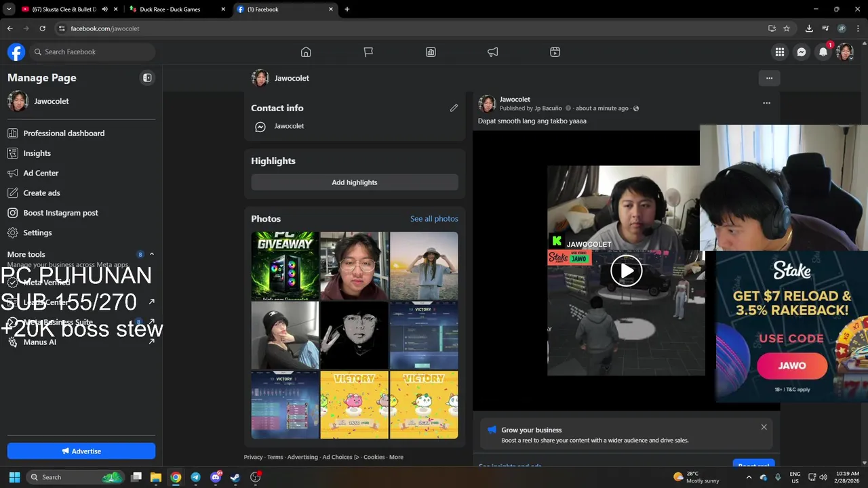Open the Reels icon in top navigation
Screen dimensions: 868x488
[x=555, y=52]
